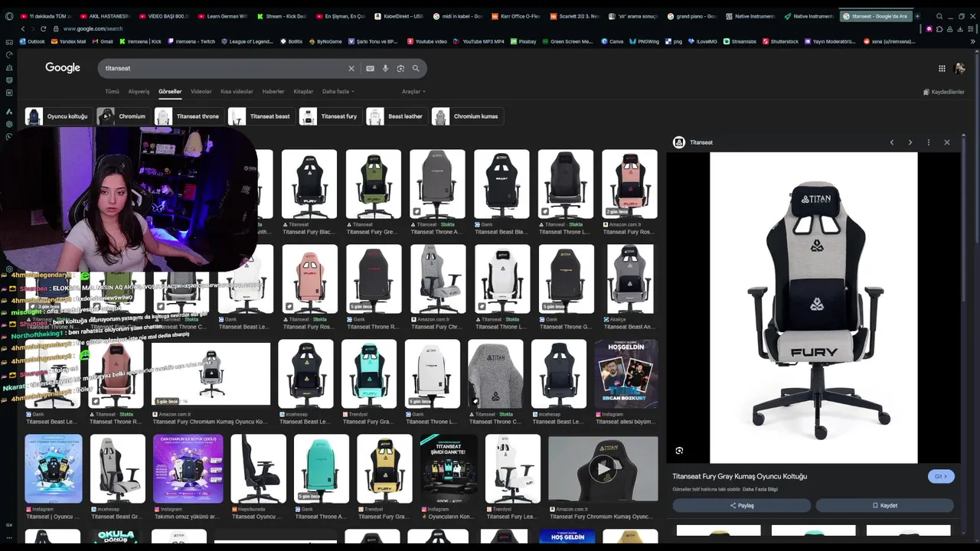
Task: Click the Titanseat source name in preview
Action: (x=701, y=142)
